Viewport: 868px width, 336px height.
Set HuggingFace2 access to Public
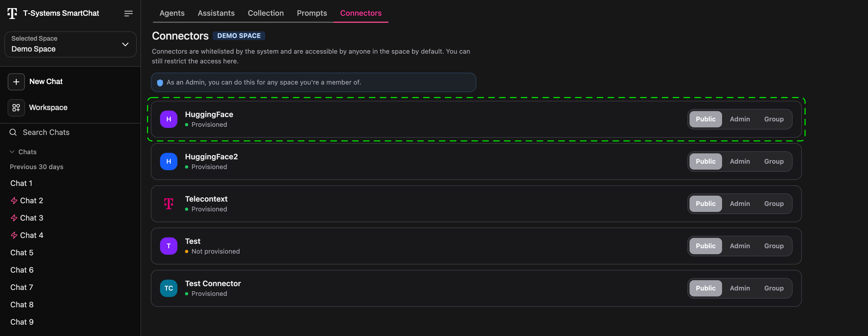point(705,161)
